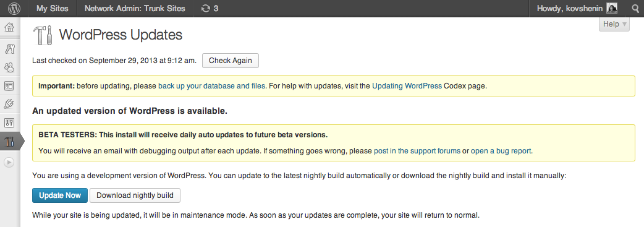
Task: Click the Update Now button
Action: 60,195
